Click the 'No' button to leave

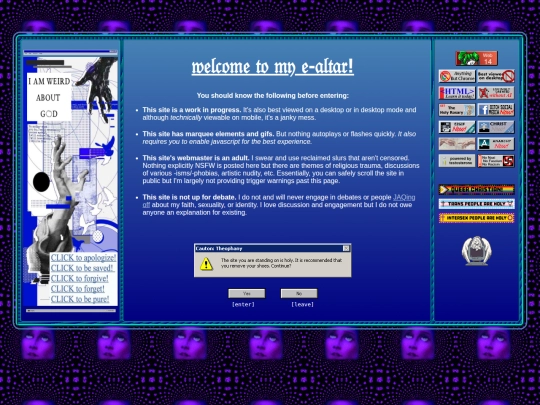pos(299,293)
